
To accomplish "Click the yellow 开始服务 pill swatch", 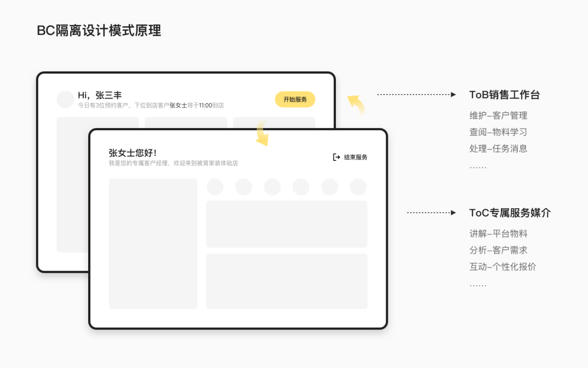I will pos(295,99).
